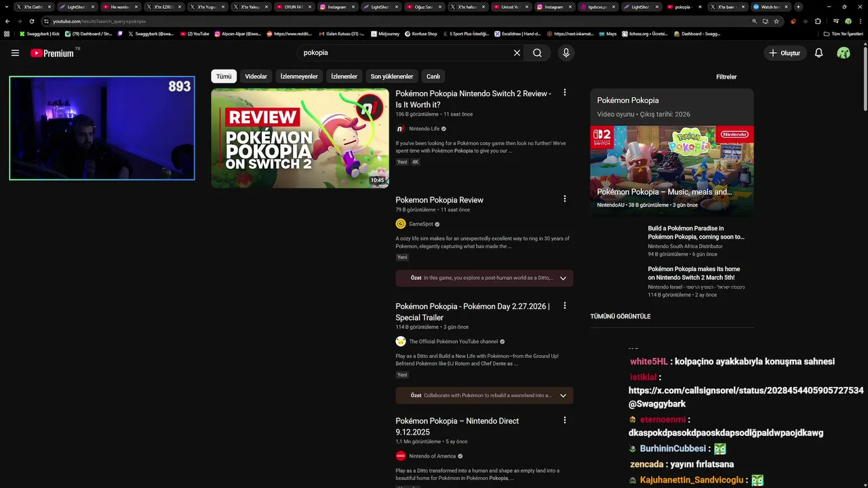Click the Official Pokémon channel avatar
Image resolution: width=868 pixels, height=488 pixels.
(x=401, y=342)
